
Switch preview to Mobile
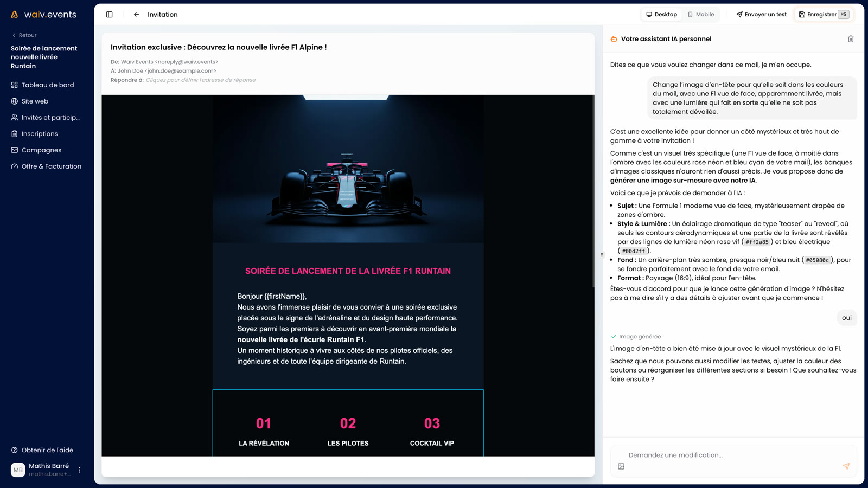[x=701, y=15]
